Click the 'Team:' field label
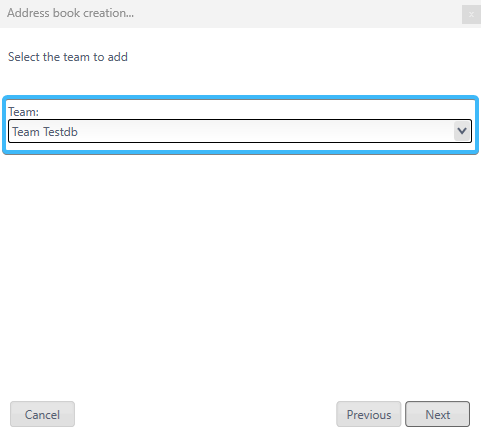Viewport: 481px width, 437px height. 23,112
